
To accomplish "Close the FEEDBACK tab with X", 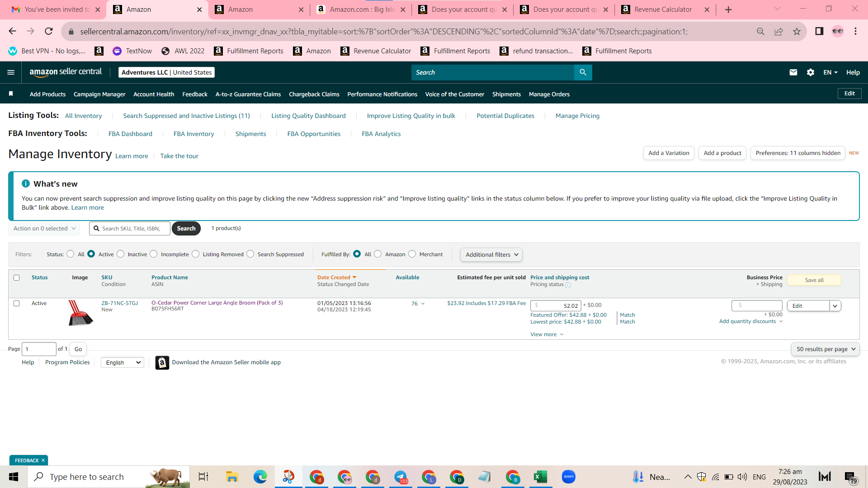I will tap(43, 460).
